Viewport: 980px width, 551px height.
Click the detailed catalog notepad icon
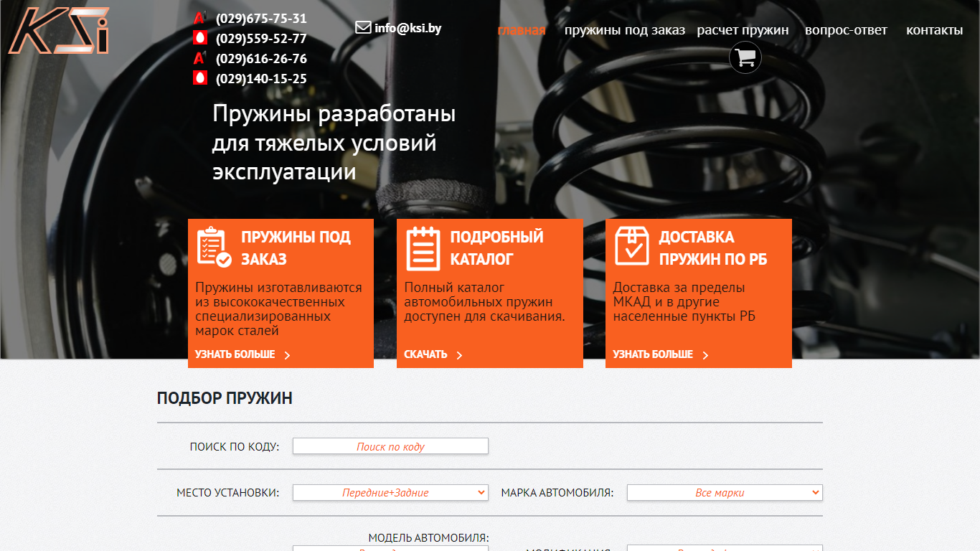[423, 248]
